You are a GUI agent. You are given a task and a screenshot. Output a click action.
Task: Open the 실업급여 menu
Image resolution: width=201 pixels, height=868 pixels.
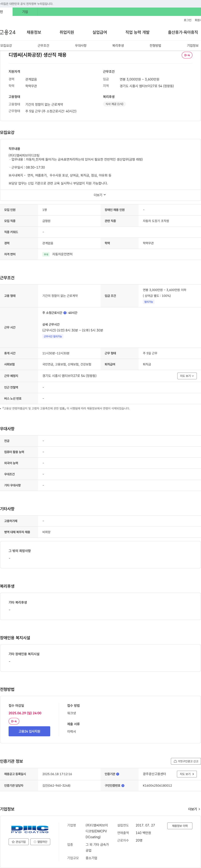[x=100, y=32]
